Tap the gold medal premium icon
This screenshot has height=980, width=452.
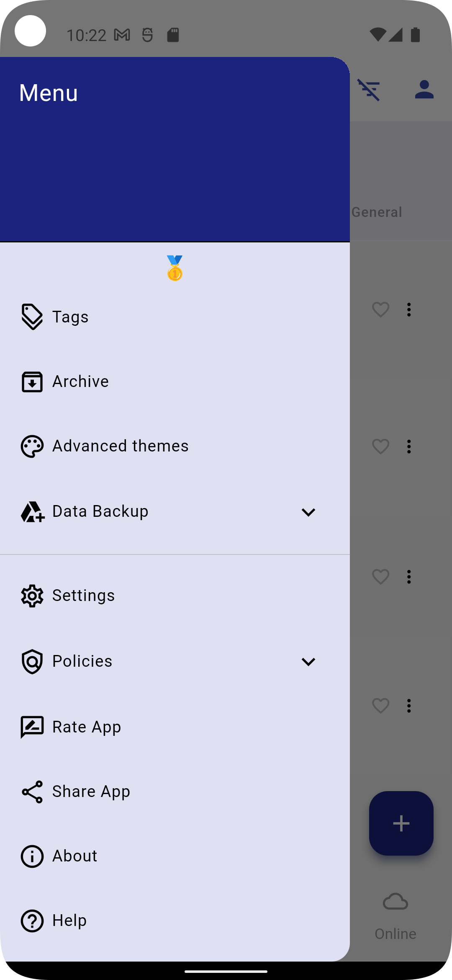pyautogui.click(x=175, y=268)
